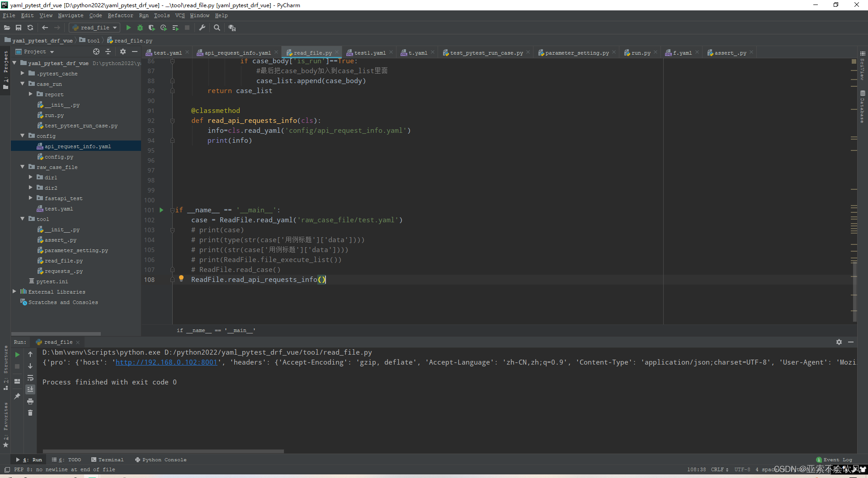Image resolution: width=868 pixels, height=478 pixels.
Task: Switch to test_pytest_run_case.py editor tab
Action: point(486,53)
